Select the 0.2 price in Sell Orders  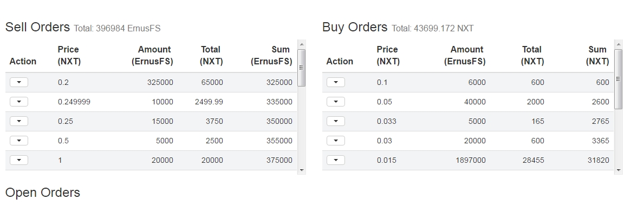(x=63, y=82)
